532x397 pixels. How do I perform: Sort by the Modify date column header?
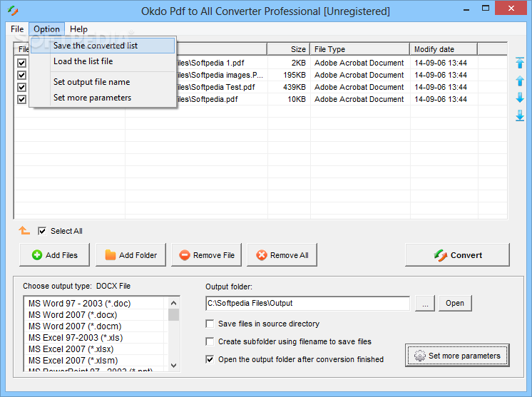[x=444, y=49]
